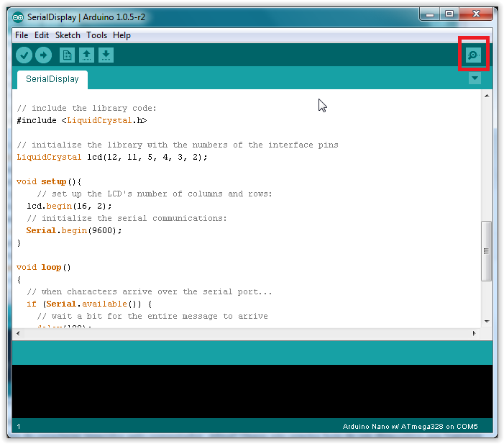Viewport: 504px width, 444px height.
Task: Create a new sketch with New icon
Action: point(67,55)
